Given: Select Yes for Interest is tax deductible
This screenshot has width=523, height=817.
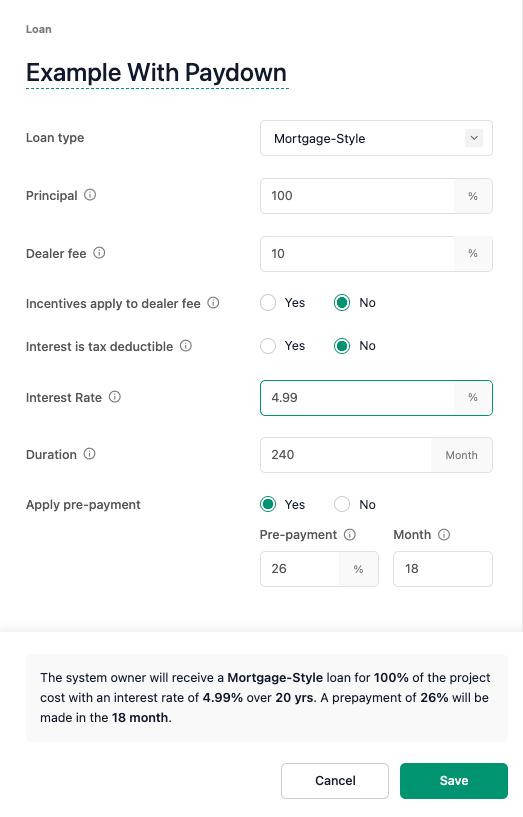Looking at the screenshot, I should pyautogui.click(x=268, y=346).
